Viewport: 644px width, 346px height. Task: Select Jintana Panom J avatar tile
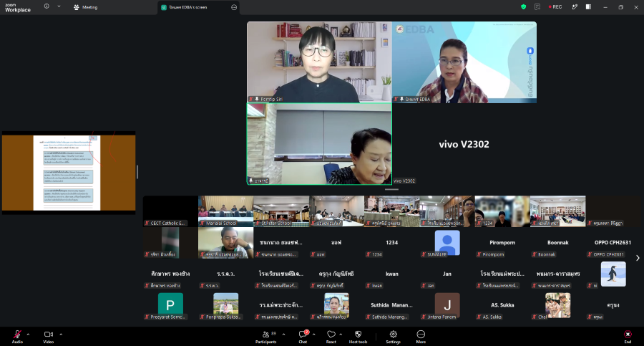pos(447,306)
